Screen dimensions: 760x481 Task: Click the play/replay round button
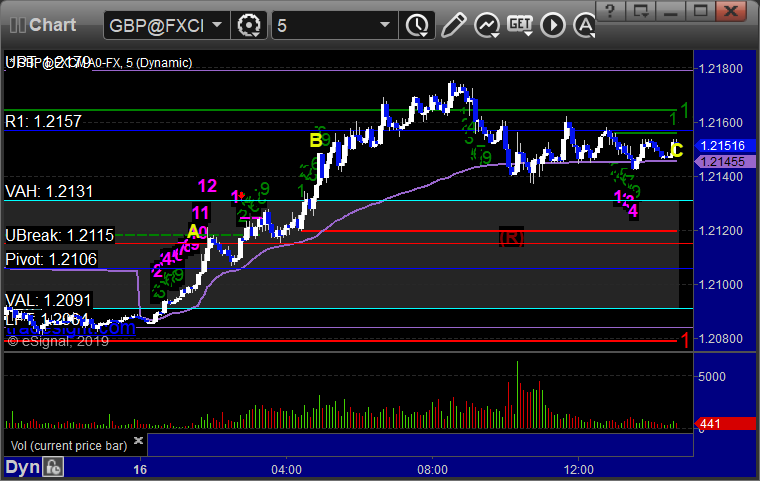point(553,25)
